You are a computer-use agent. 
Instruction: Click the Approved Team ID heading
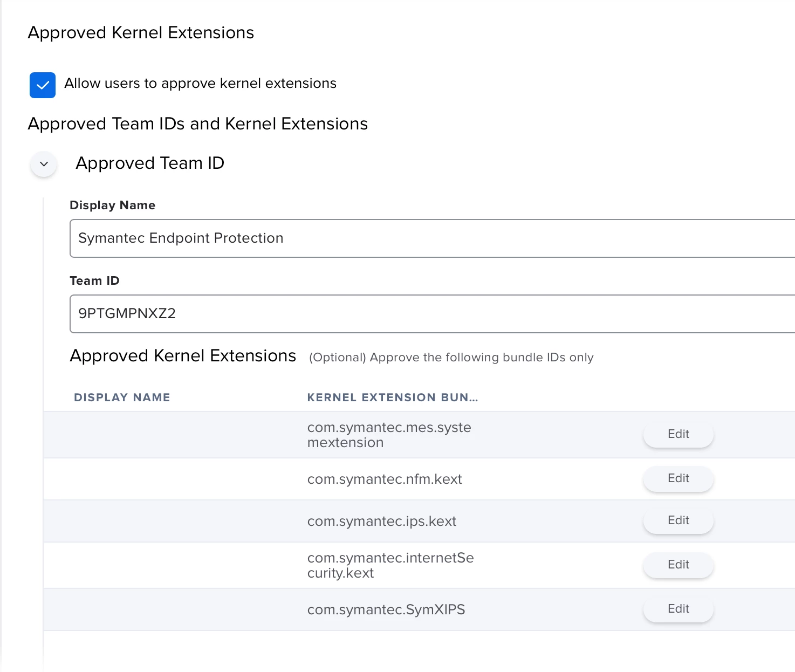150,163
